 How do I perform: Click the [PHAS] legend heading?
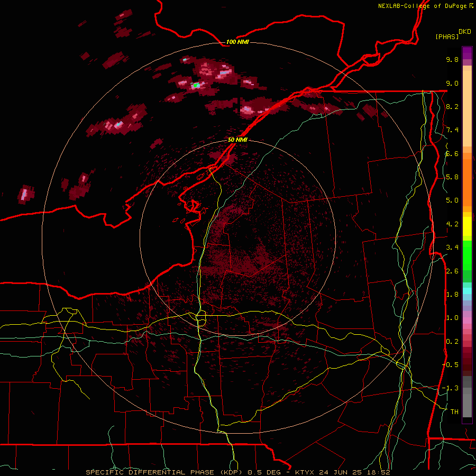coord(447,36)
